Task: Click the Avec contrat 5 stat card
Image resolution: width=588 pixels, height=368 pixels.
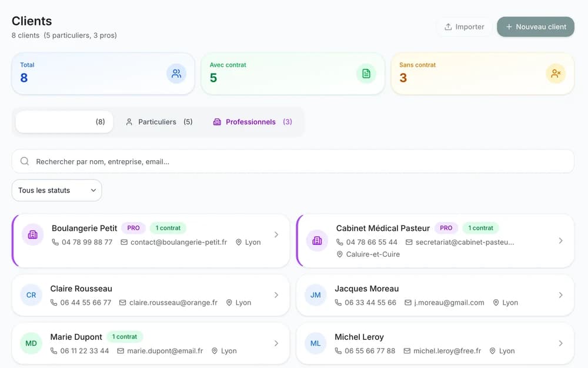Action: pyautogui.click(x=293, y=74)
